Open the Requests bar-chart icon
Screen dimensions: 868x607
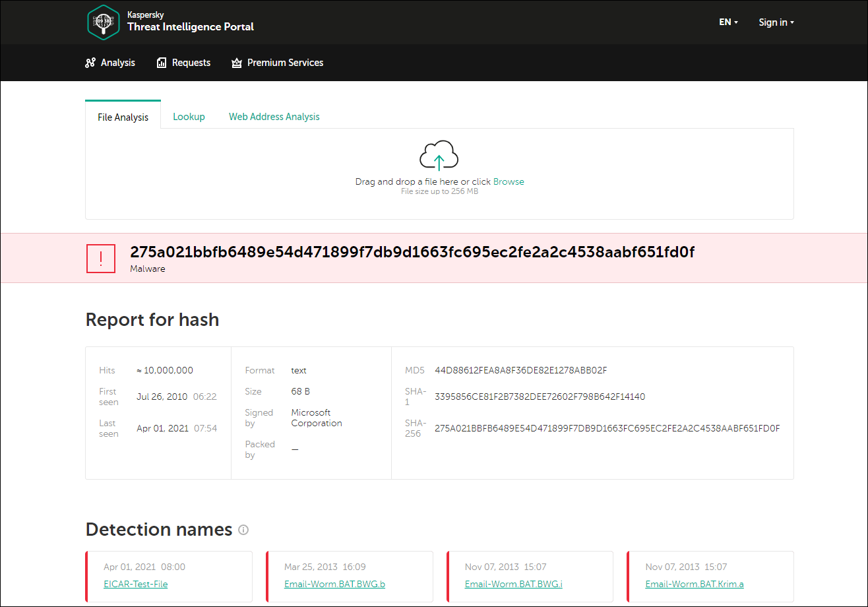click(x=160, y=62)
